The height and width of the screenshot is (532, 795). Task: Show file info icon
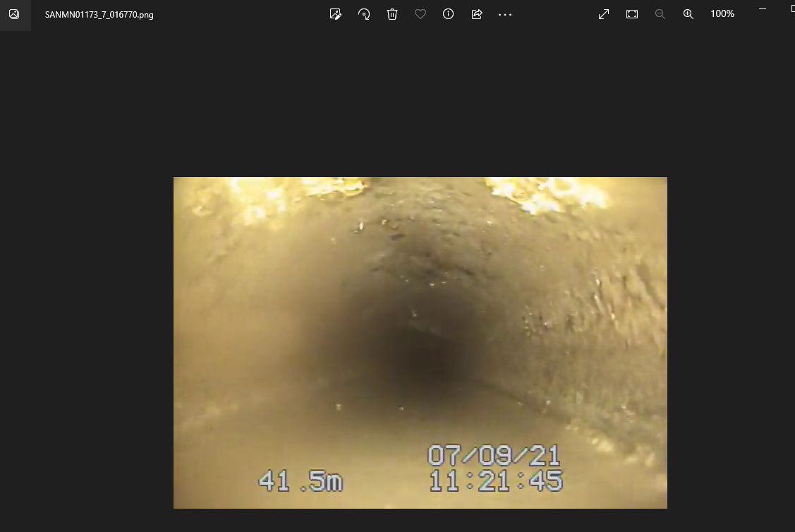click(448, 14)
